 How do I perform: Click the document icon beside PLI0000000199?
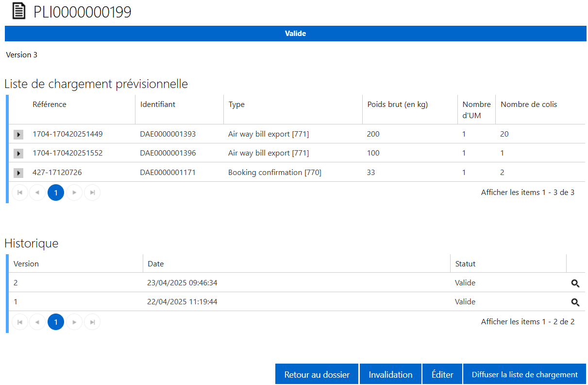[18, 11]
